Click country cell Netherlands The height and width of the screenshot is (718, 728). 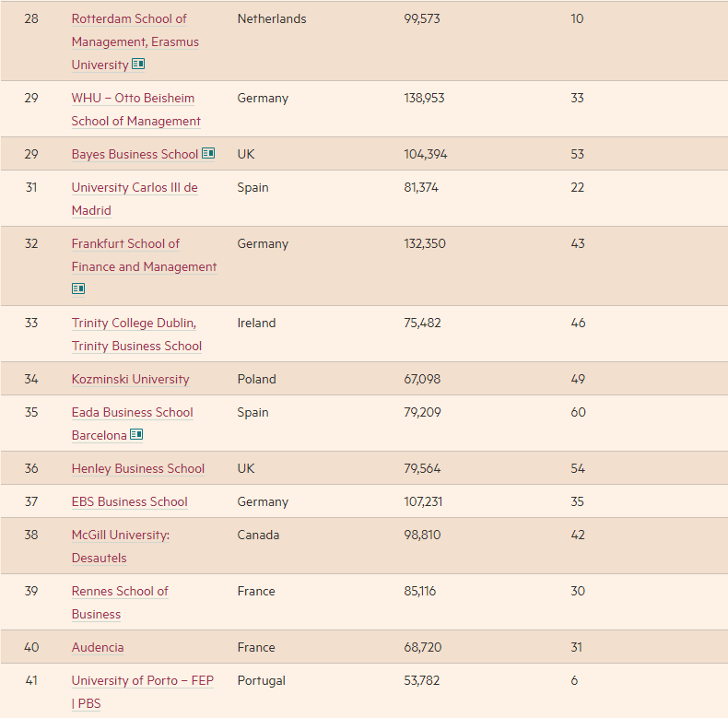[272, 18]
